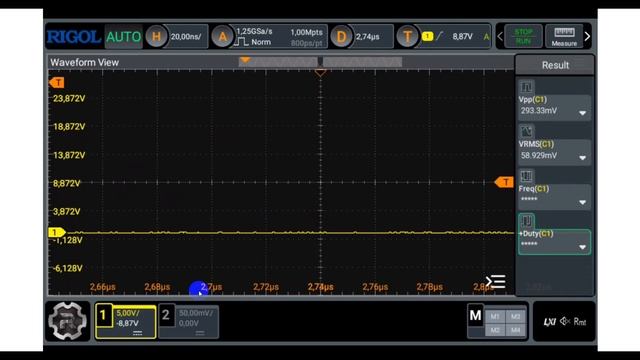This screenshot has height=360, width=640.
Task: Open Math M menu
Action: point(476,316)
